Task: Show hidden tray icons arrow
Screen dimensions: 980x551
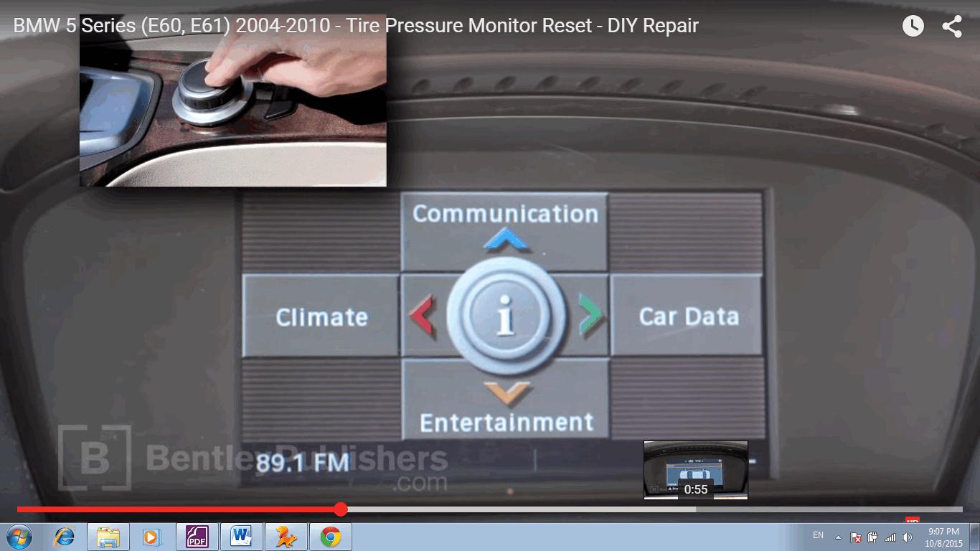Action: 838,537
